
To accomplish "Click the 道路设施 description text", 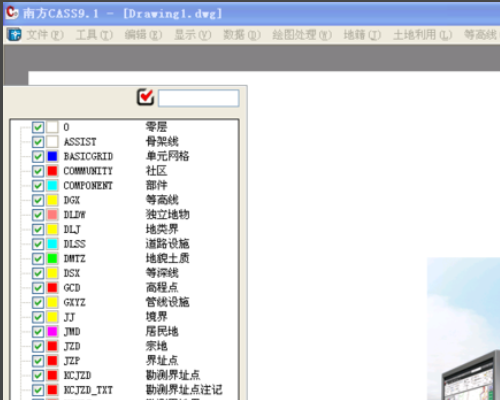I will (167, 244).
